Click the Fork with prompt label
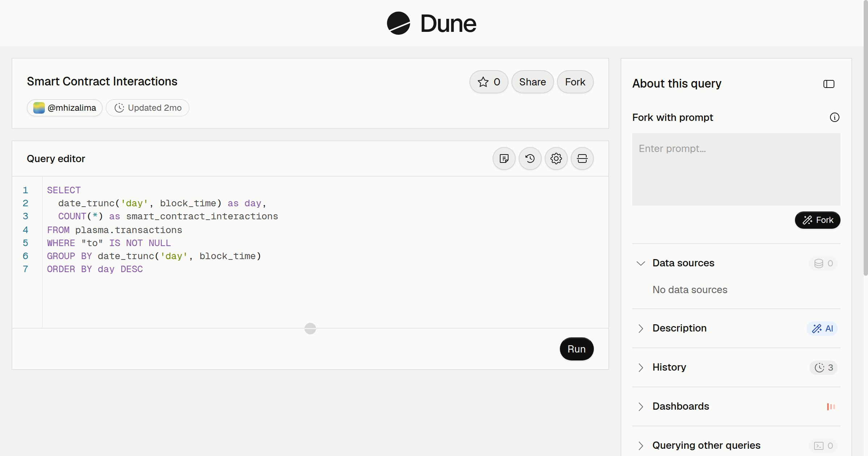 coord(673,117)
